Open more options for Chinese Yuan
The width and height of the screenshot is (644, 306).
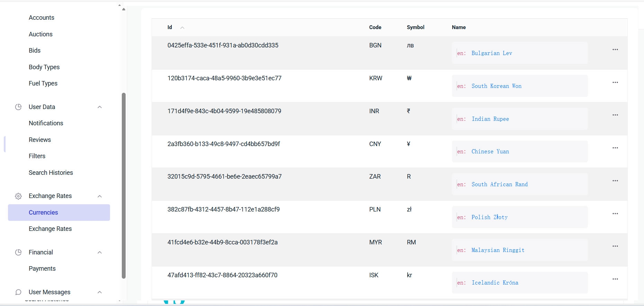(615, 148)
